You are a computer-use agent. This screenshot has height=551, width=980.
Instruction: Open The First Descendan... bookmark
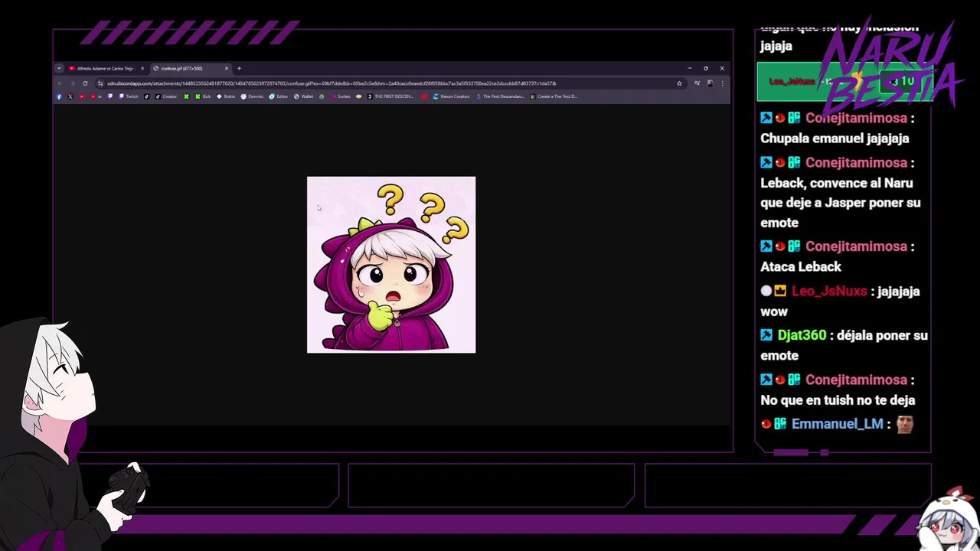click(499, 96)
